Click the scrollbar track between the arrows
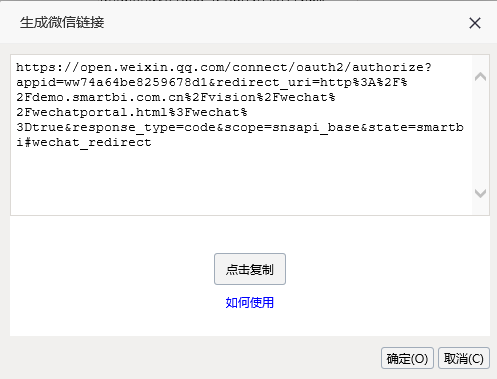Viewport: 497px width, 379px height. click(480, 135)
